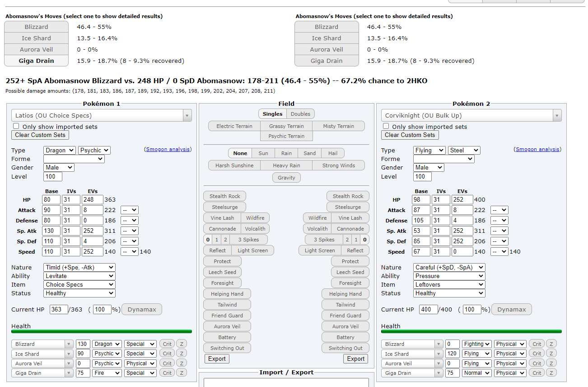Select left Abomasnow's Giga Drain move result
588x387 pixels.
36,61
